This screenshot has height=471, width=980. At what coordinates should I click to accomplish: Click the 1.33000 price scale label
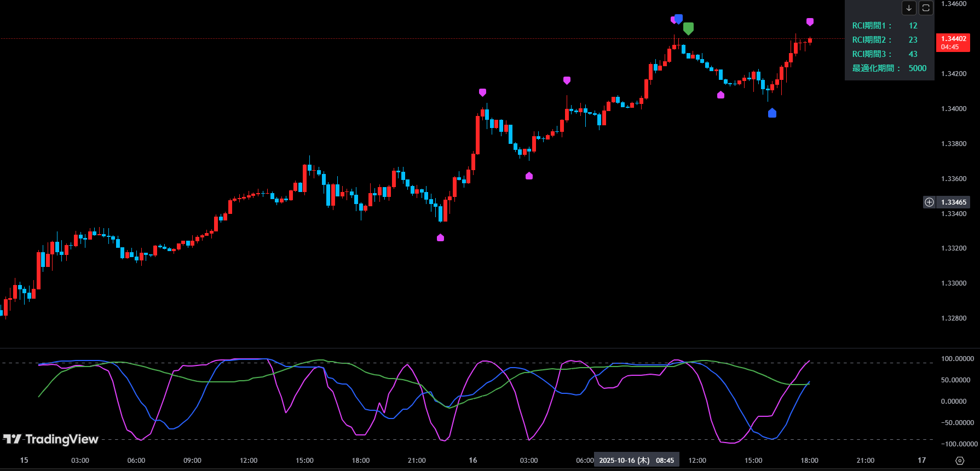(x=953, y=283)
